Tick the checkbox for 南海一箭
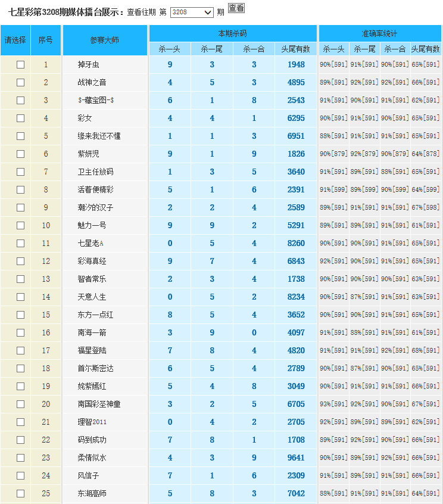This screenshot has width=443, height=504. pos(20,333)
